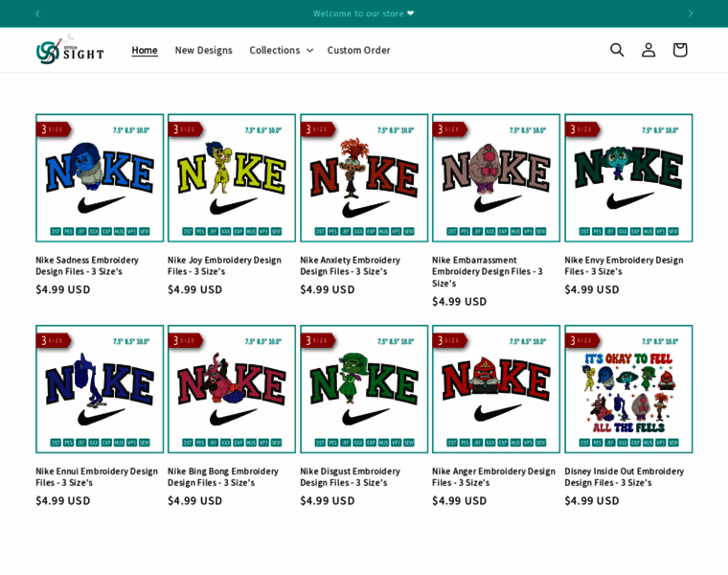
Task: Show previous announcement with left arrow
Action: pos(37,13)
